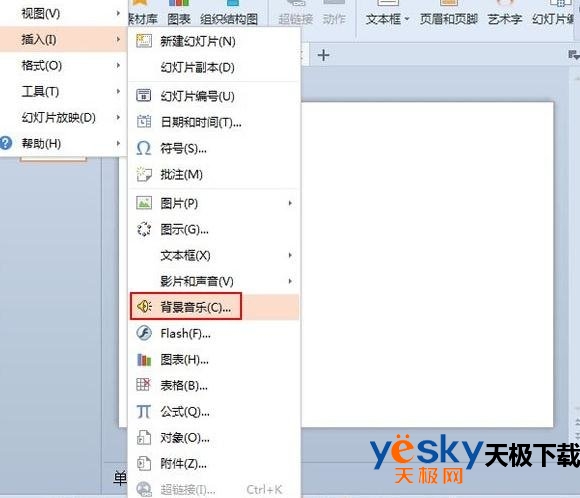Click the blank slide canvas
Screen dimensions: 580x498
427,265
